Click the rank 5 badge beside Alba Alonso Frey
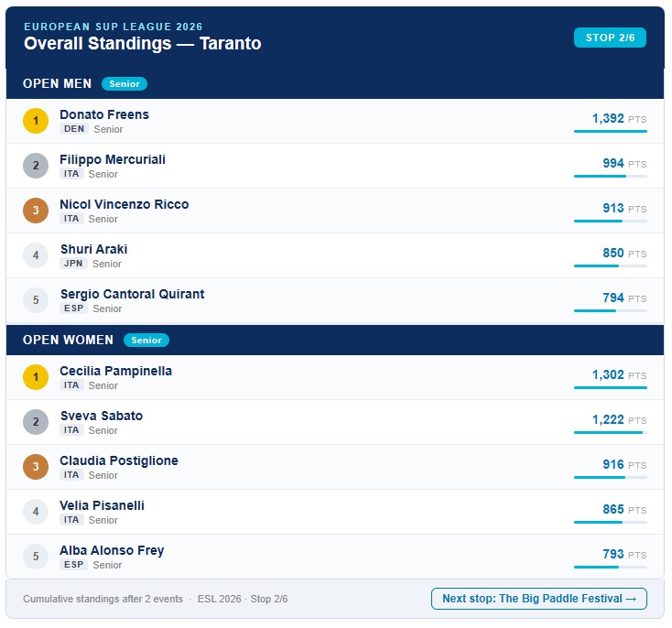This screenshot has height=628, width=672. tap(36, 557)
